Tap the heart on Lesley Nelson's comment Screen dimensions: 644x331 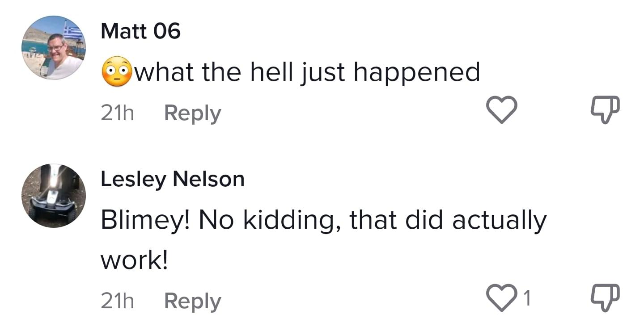pyautogui.click(x=501, y=298)
